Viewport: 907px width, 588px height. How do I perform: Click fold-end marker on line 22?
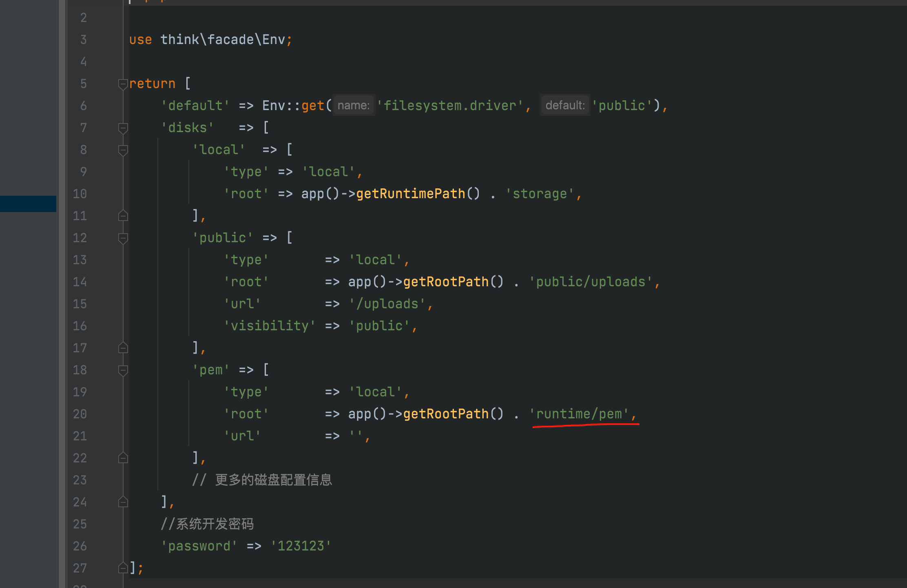pyautogui.click(x=123, y=458)
